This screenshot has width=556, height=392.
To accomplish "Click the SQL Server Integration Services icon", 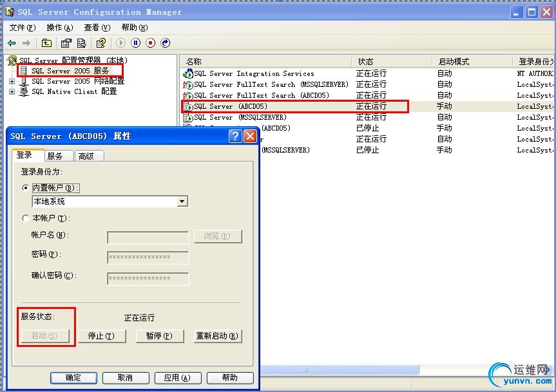I will (188, 73).
